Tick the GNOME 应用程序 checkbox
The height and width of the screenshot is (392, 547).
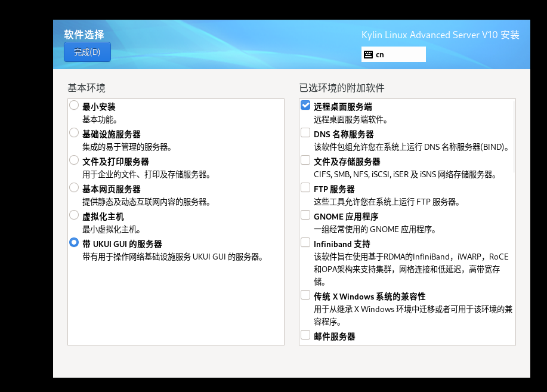click(x=305, y=215)
